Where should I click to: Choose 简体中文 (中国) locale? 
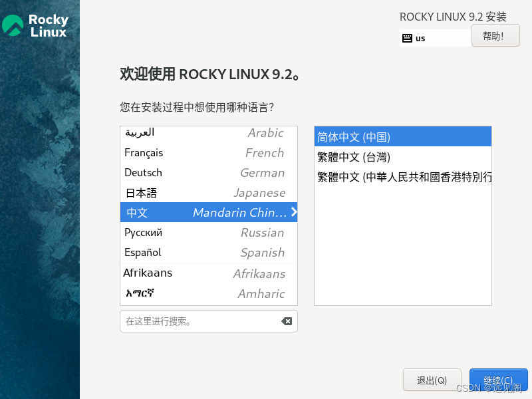tap(403, 137)
